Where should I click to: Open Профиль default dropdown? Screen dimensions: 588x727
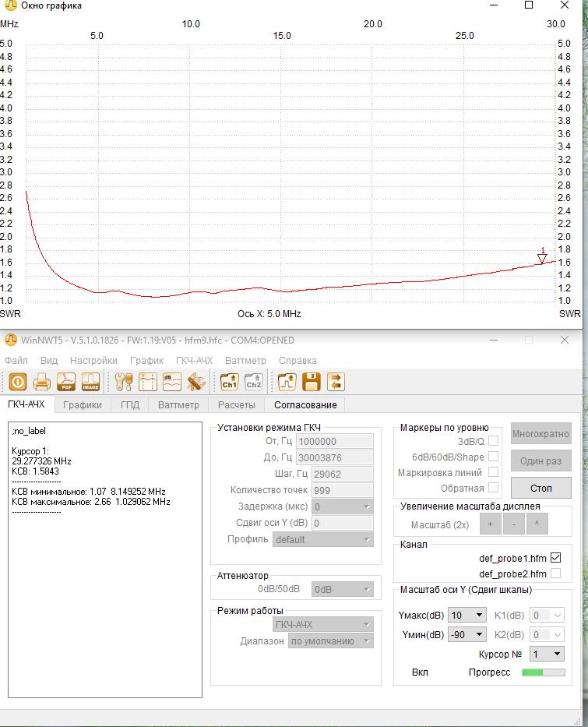(x=323, y=539)
